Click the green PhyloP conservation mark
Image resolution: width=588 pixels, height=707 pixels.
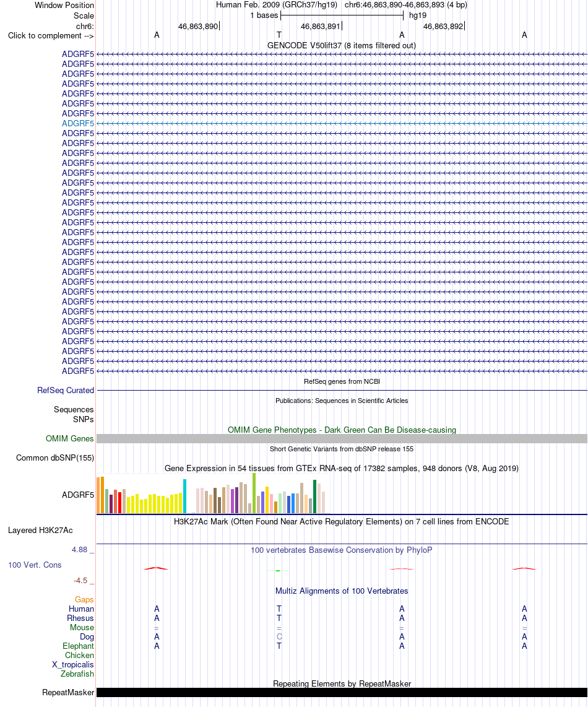click(278, 571)
